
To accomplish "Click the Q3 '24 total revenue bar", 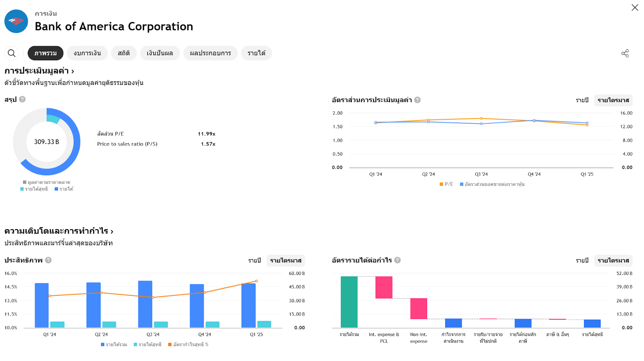I will [x=145, y=304].
